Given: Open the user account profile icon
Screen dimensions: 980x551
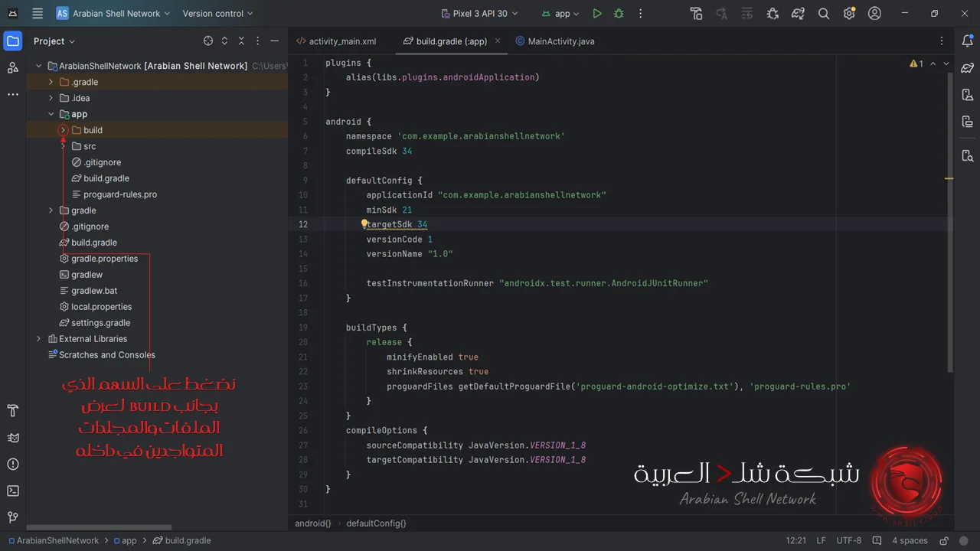Looking at the screenshot, I should coord(874,14).
